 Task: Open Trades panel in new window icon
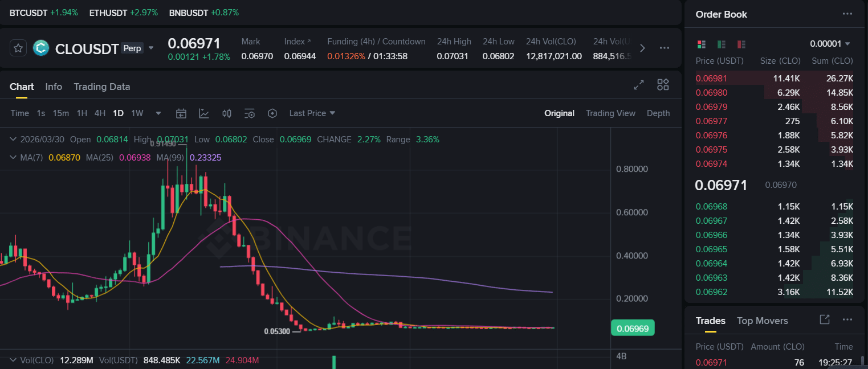coord(824,320)
